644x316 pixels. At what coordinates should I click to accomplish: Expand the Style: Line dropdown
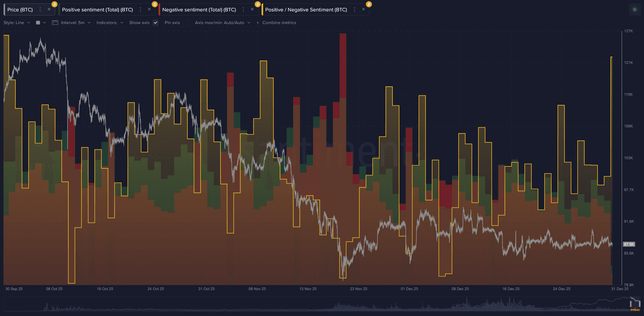(x=17, y=23)
